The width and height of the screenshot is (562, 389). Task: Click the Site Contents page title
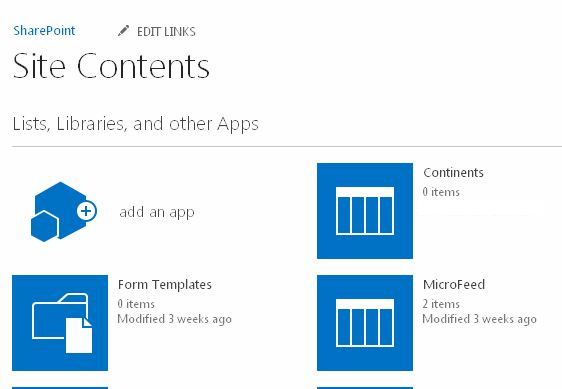point(111,66)
